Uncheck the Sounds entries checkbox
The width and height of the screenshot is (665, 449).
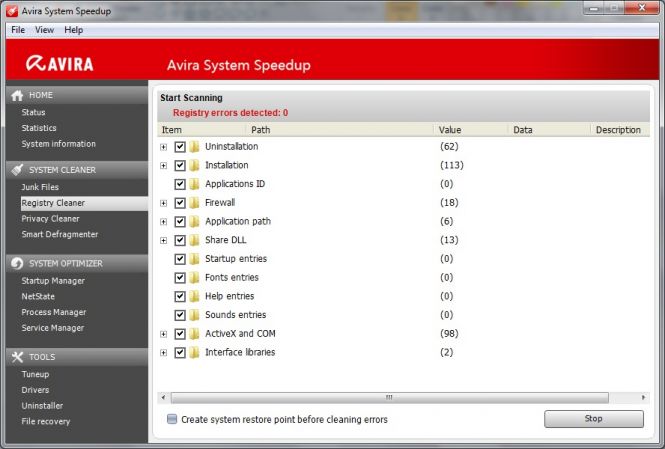point(180,315)
